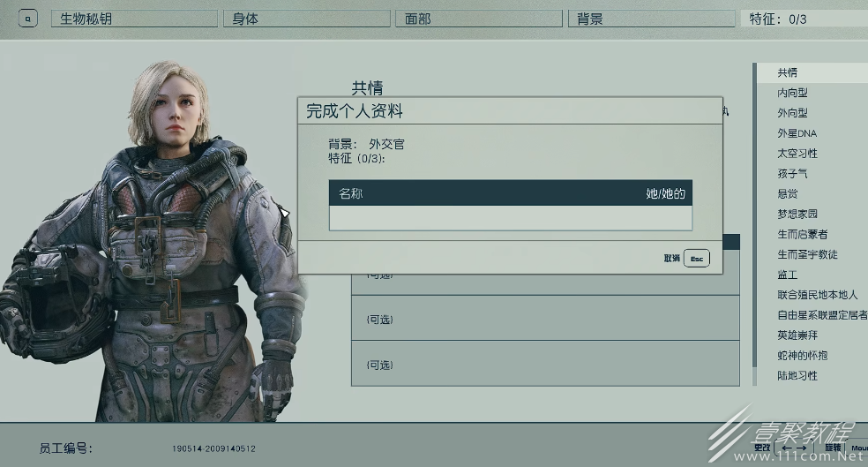Click the second optional trait slot
The image size is (868, 467).
[x=545, y=318]
